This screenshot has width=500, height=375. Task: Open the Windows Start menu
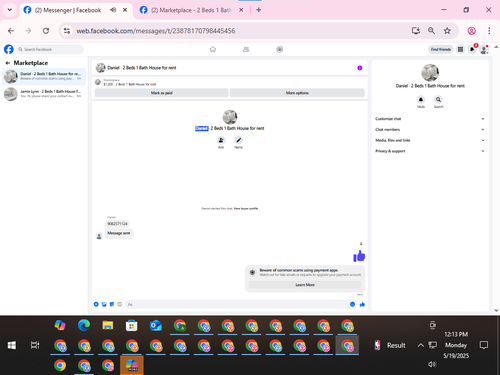tap(12, 345)
